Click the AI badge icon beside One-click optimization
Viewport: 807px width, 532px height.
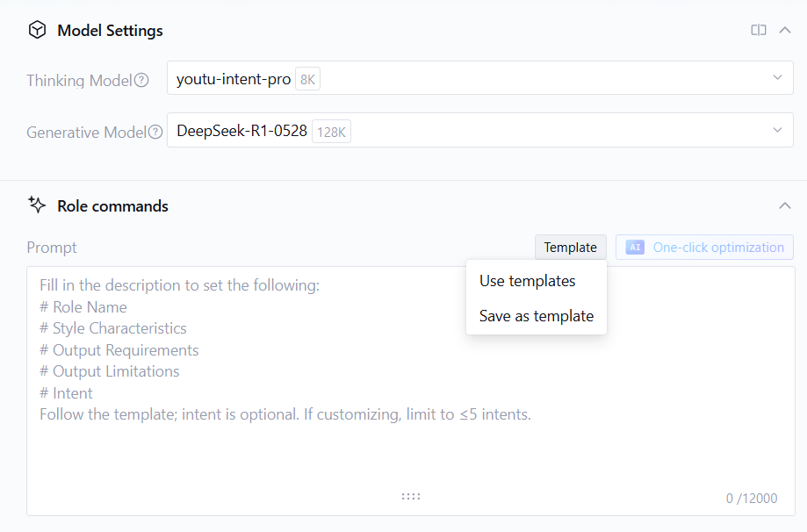pyautogui.click(x=635, y=248)
